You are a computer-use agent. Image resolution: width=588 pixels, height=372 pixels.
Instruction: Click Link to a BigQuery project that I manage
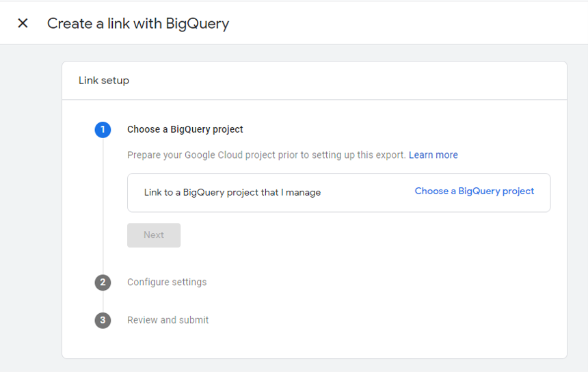coord(232,192)
